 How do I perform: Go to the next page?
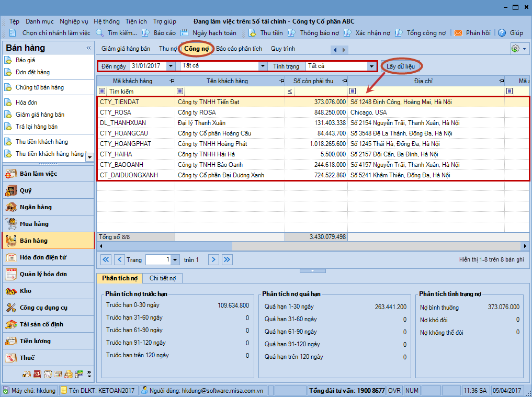[213, 260]
